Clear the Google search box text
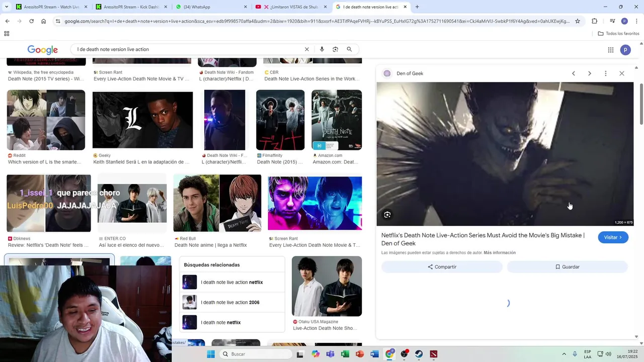 (x=307, y=49)
